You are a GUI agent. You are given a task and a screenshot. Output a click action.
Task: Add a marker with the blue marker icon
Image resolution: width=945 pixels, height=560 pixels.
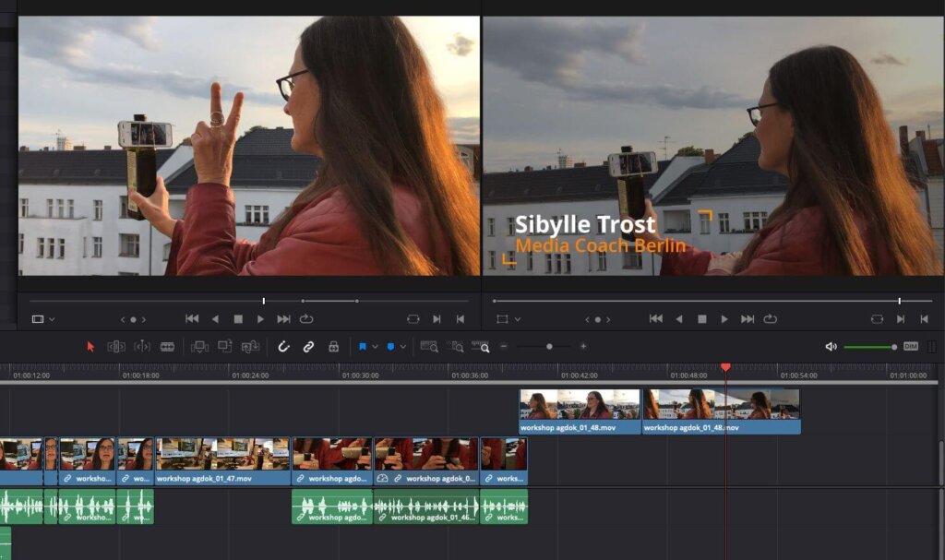coord(389,346)
